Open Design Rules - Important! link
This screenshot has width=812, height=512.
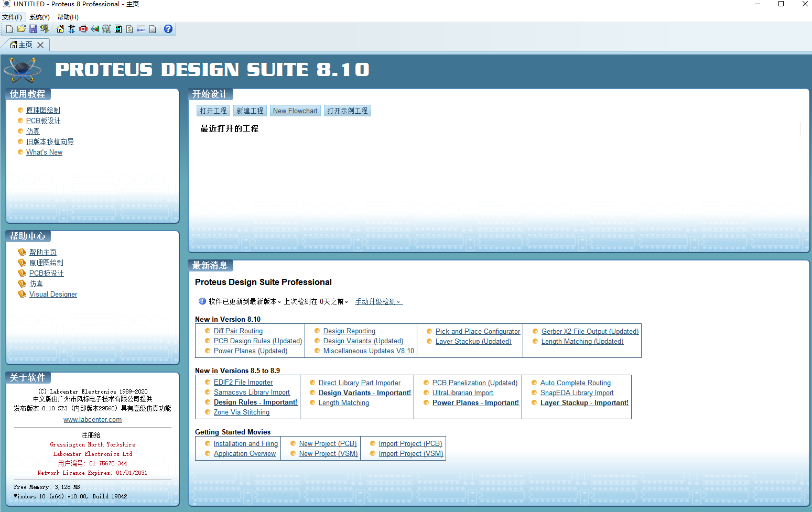tap(255, 402)
